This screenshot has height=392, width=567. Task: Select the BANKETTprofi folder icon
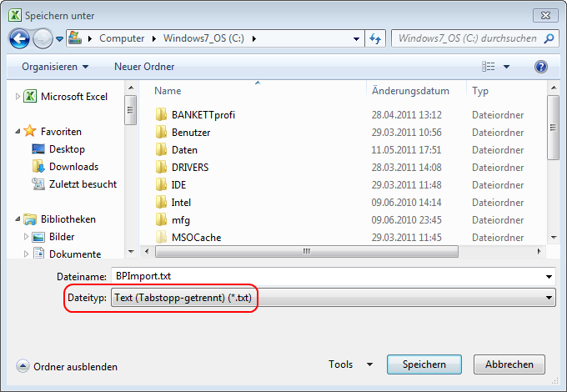click(161, 114)
